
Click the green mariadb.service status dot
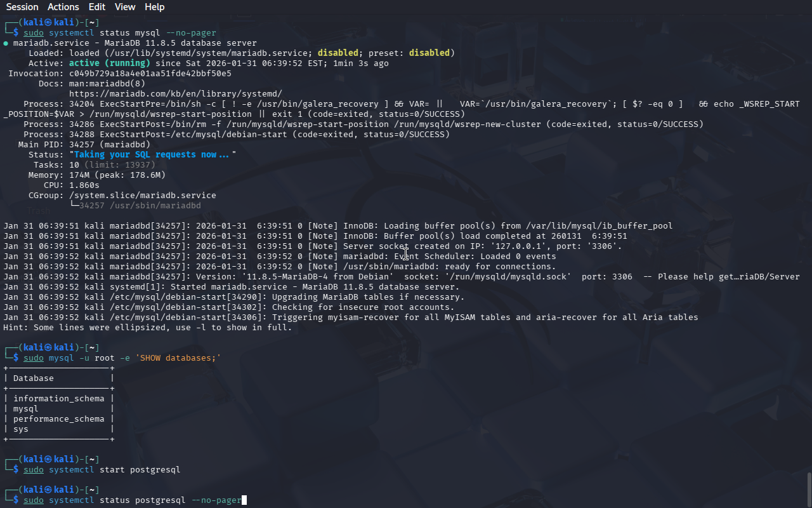[x=6, y=43]
